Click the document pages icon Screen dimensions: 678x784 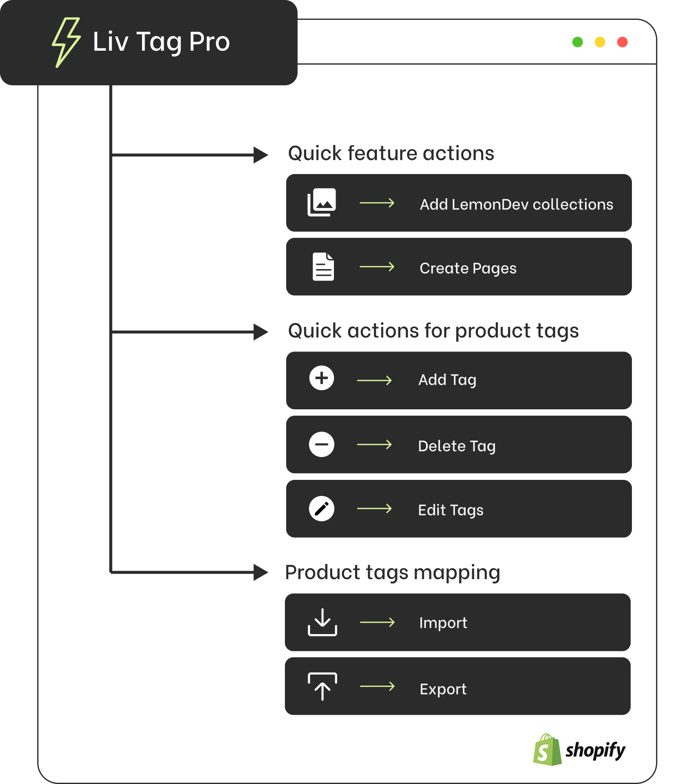[x=323, y=267]
